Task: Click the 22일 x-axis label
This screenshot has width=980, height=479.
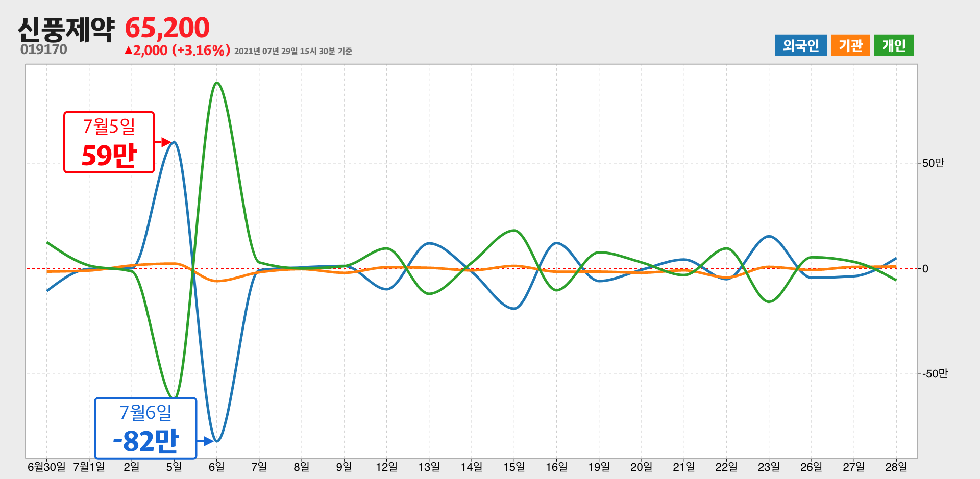Action: (726, 467)
